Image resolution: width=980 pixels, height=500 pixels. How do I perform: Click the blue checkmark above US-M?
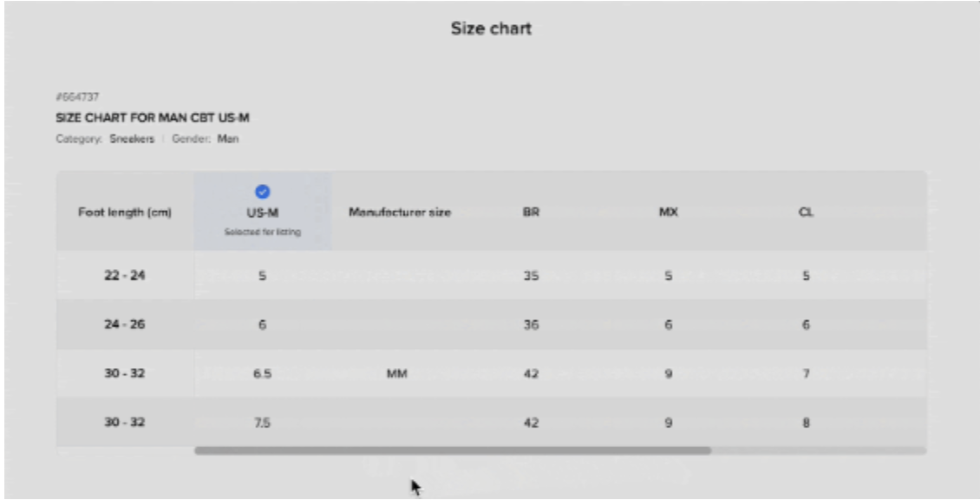point(263,192)
